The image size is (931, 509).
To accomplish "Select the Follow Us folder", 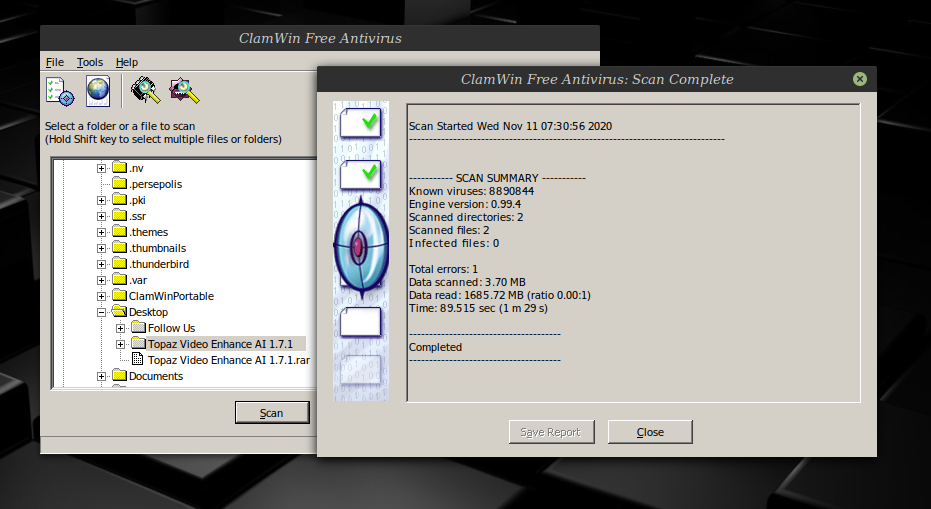I will click(171, 328).
